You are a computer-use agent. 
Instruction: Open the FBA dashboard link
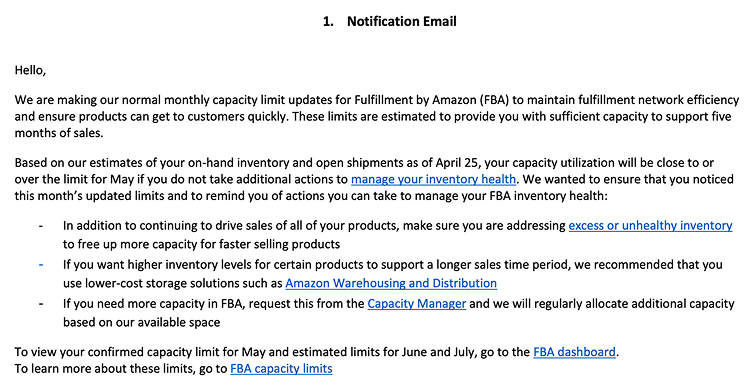click(x=574, y=352)
